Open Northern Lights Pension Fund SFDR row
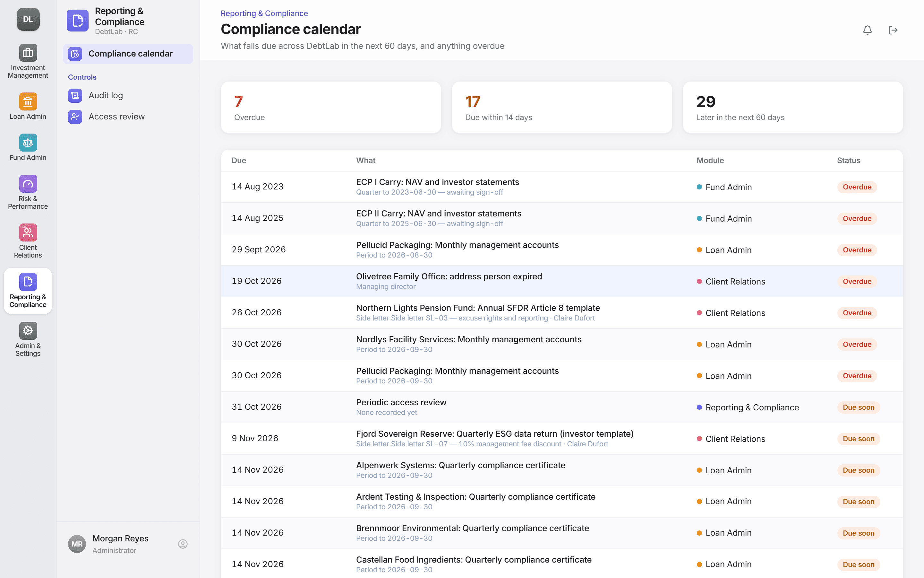This screenshot has width=924, height=578. click(562, 313)
